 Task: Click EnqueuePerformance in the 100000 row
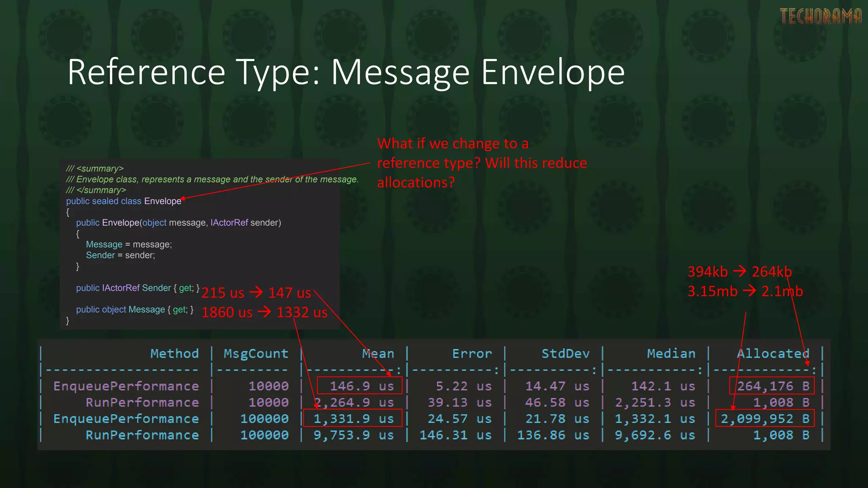pyautogui.click(x=126, y=419)
